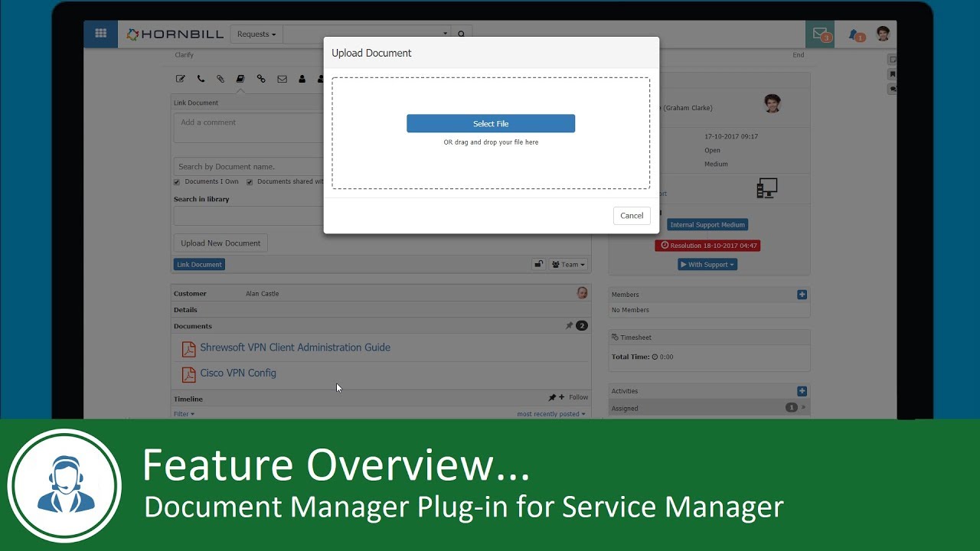Click the Resolution 18-10-2017 04:47 timer
Screen dimensions: 980x551
[x=707, y=246]
